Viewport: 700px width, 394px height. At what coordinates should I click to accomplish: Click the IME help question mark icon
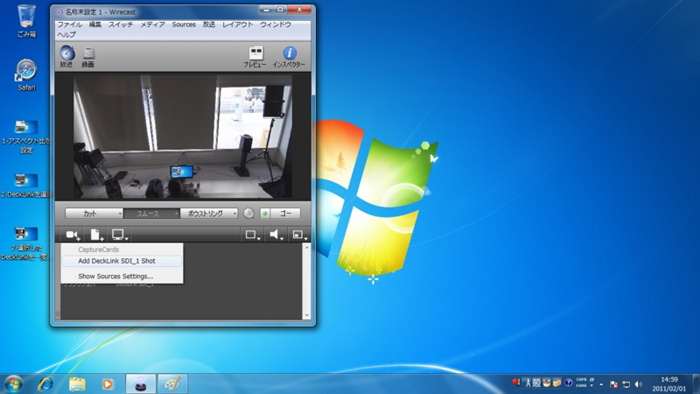click(x=568, y=382)
